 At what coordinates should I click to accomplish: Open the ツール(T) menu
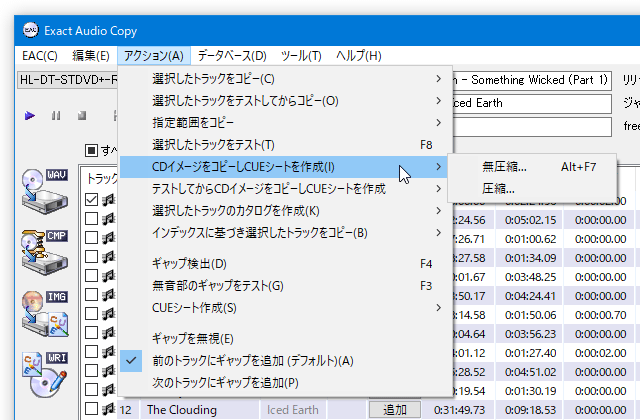tap(301, 56)
